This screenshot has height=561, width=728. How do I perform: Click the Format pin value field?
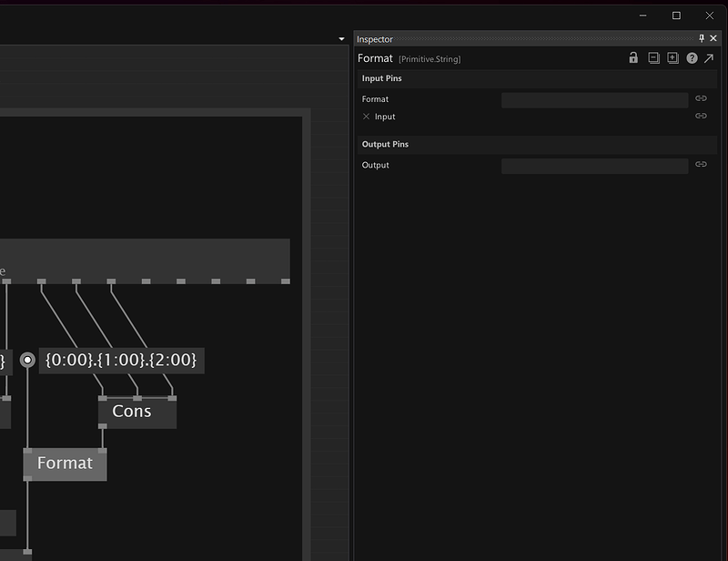[x=594, y=100]
